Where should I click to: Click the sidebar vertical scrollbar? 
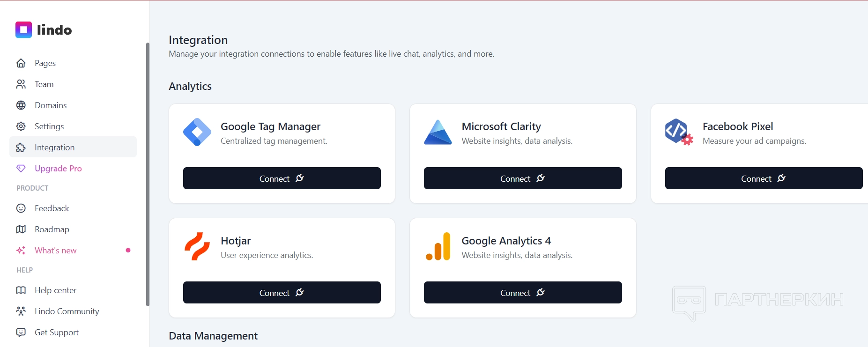point(148,173)
